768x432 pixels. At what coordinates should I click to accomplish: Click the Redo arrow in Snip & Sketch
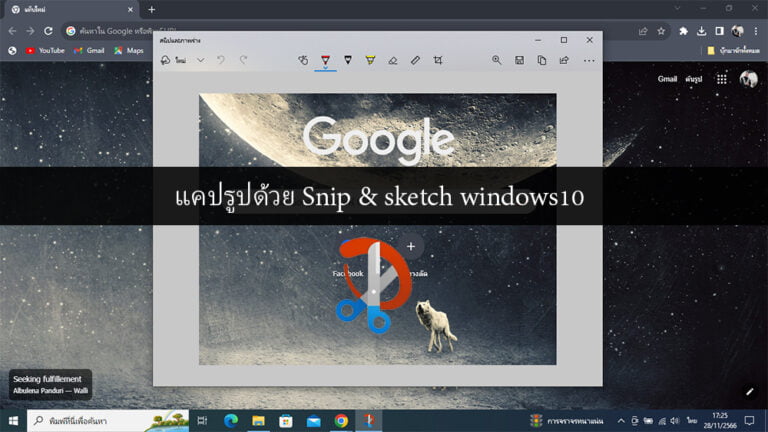coord(243,60)
